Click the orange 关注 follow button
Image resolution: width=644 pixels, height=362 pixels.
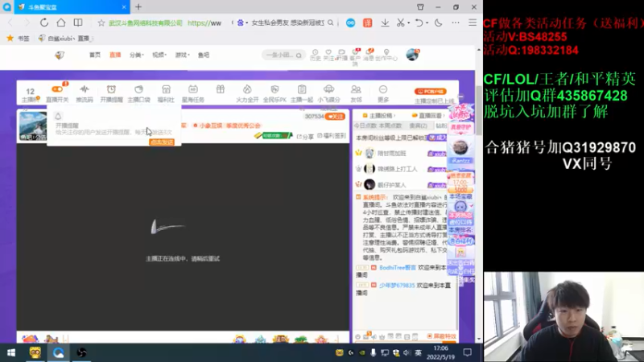coord(335,117)
